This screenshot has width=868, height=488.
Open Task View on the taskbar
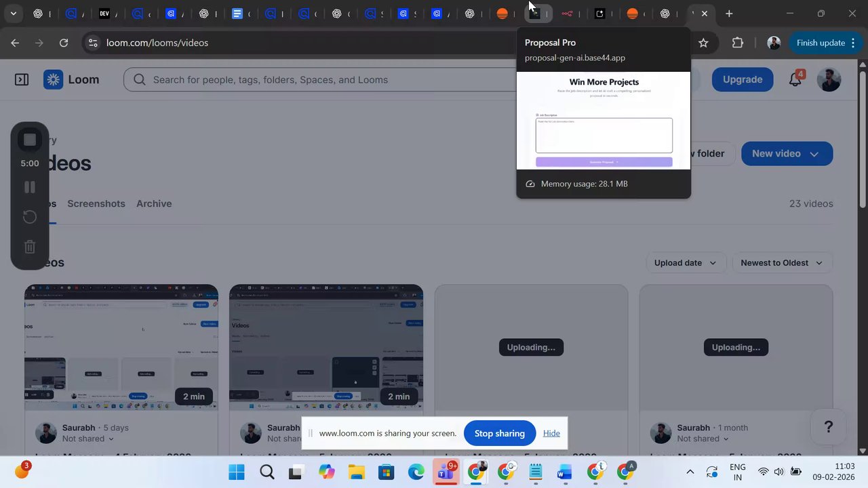point(296,472)
